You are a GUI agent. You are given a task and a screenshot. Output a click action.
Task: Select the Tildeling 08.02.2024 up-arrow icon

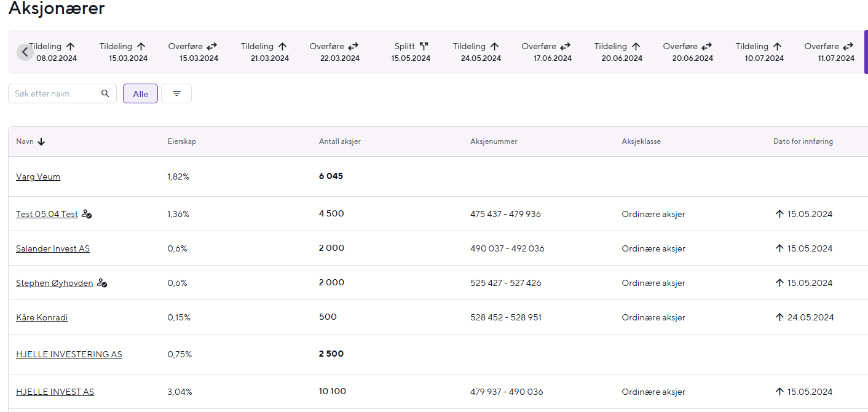(70, 45)
